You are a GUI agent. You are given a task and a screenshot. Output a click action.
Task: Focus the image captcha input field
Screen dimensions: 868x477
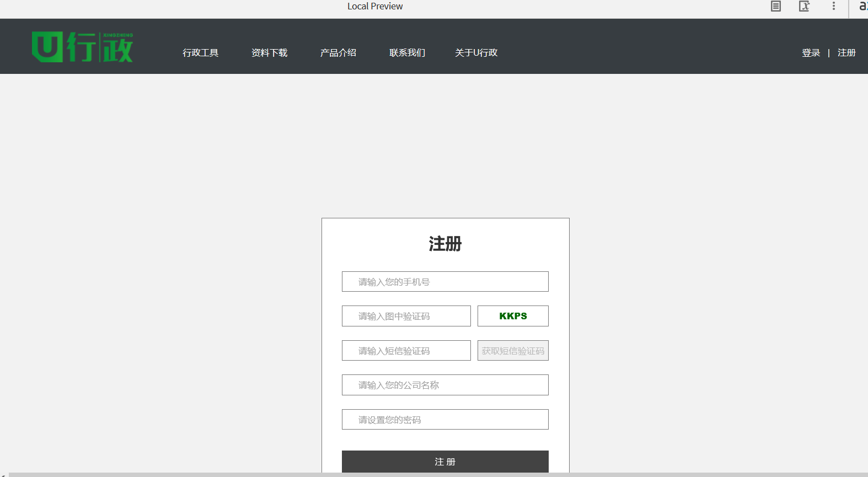406,316
